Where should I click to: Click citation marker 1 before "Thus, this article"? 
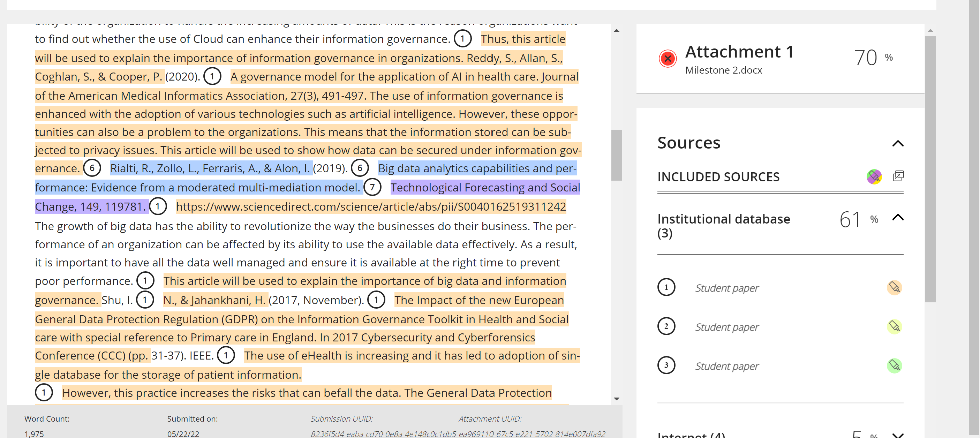(x=462, y=39)
